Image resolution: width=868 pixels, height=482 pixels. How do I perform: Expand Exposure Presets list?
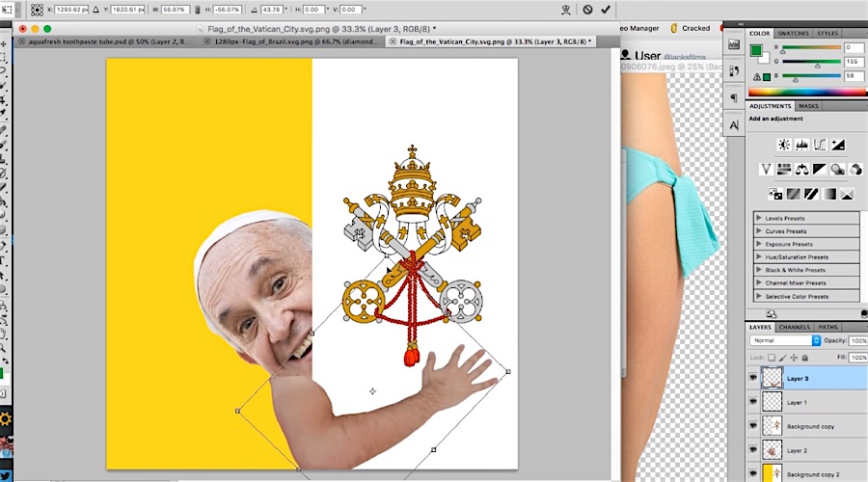point(759,244)
